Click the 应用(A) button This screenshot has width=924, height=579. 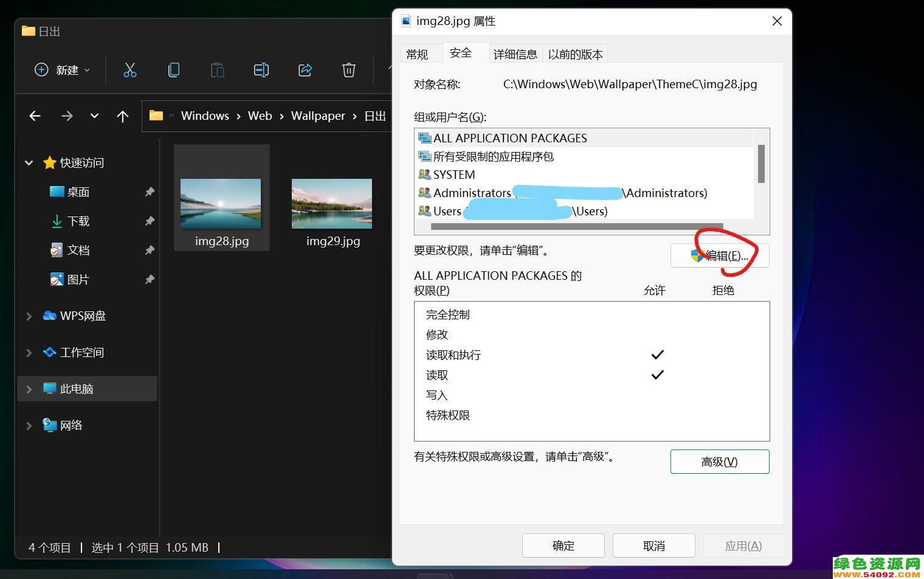click(x=743, y=546)
